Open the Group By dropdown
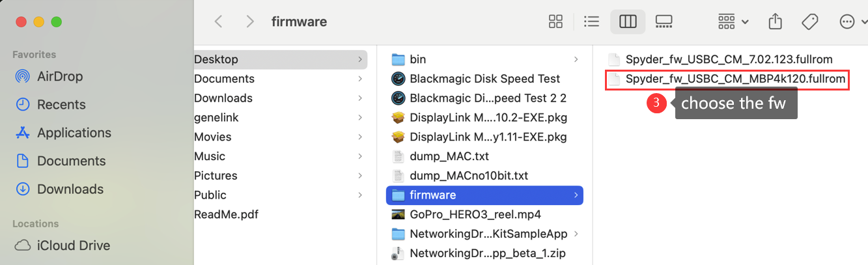 tap(733, 21)
